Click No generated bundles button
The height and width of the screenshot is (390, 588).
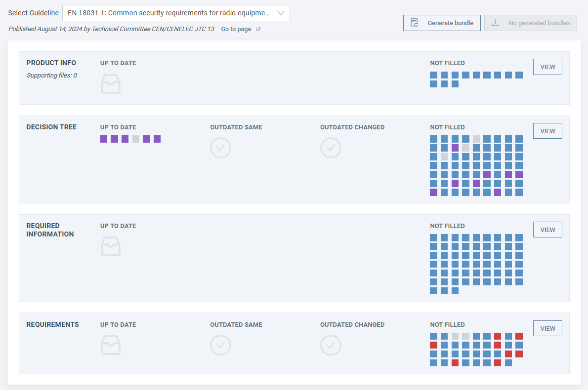coord(530,23)
